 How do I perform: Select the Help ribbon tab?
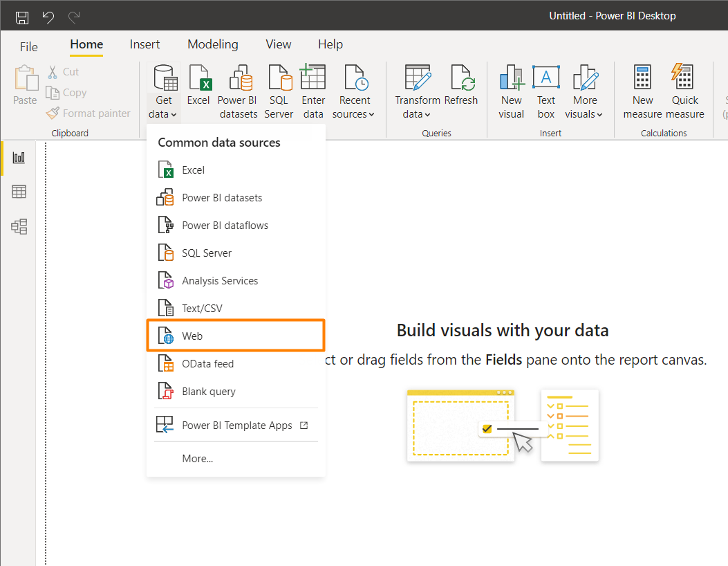point(330,44)
